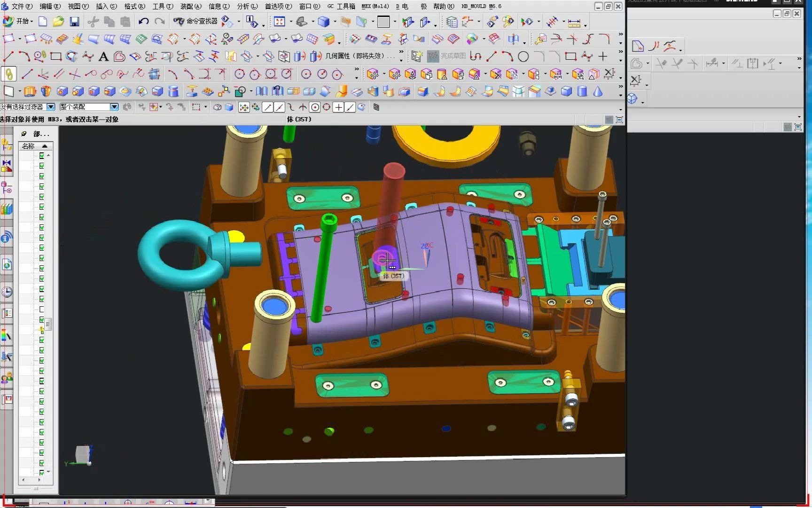Cut the selection with the scissors icon

93,21
